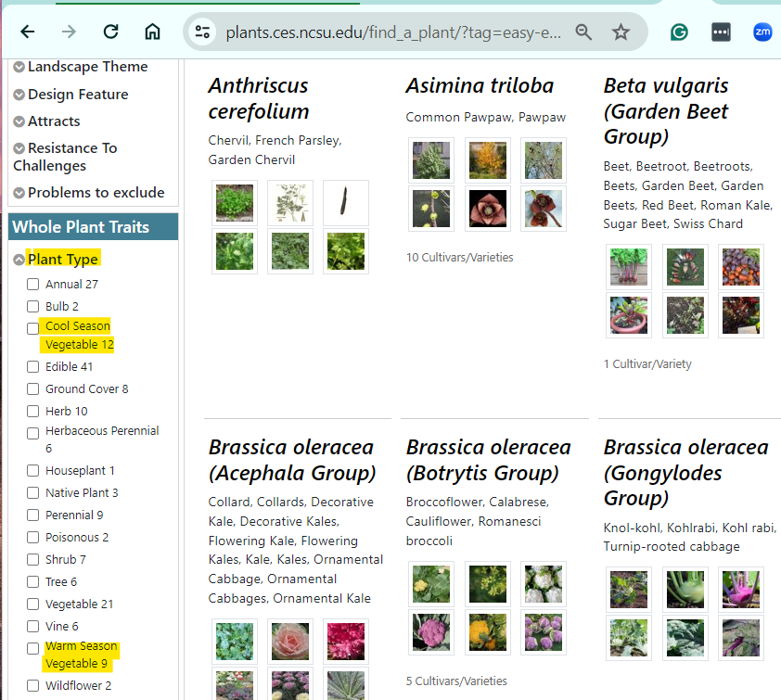Check Herbaceous Perennial 6 box
The image size is (781, 700).
(32, 433)
